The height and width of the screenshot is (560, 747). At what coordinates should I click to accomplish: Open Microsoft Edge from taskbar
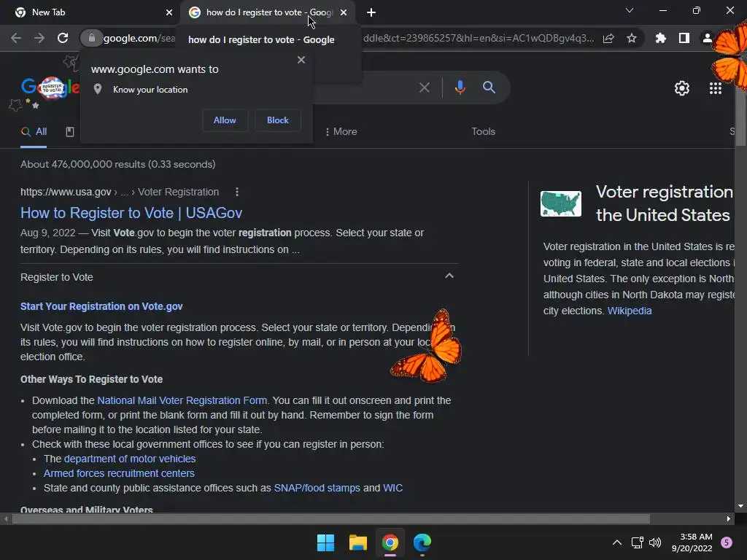pos(422,542)
